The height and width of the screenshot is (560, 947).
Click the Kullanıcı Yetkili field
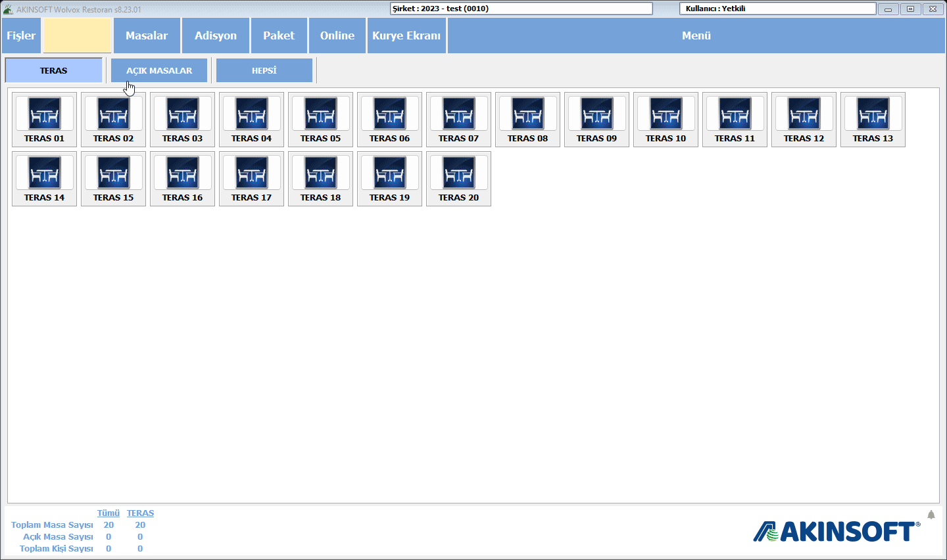coord(778,9)
